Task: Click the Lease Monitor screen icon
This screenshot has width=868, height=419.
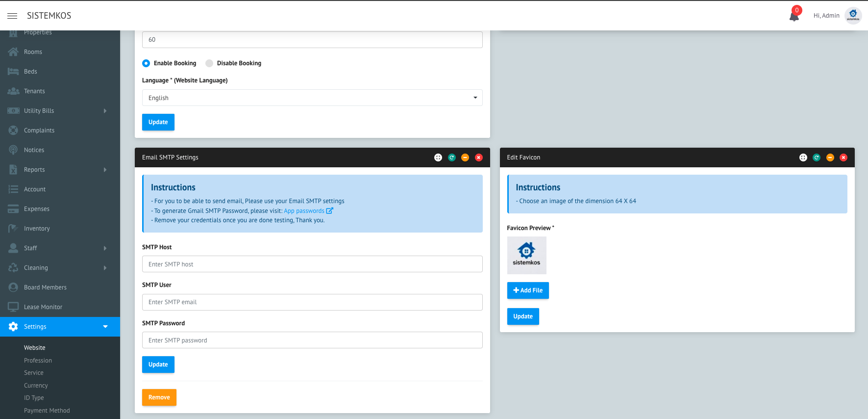Action: pyautogui.click(x=13, y=307)
